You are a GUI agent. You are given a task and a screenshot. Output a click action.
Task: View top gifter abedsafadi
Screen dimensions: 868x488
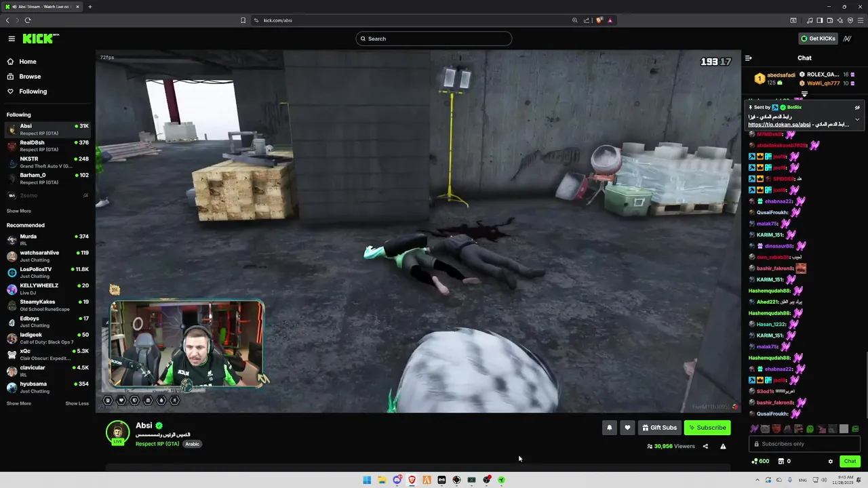click(x=775, y=79)
